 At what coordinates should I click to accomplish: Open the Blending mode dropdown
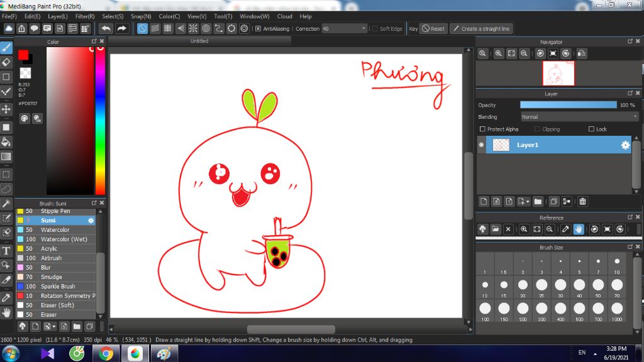point(579,117)
